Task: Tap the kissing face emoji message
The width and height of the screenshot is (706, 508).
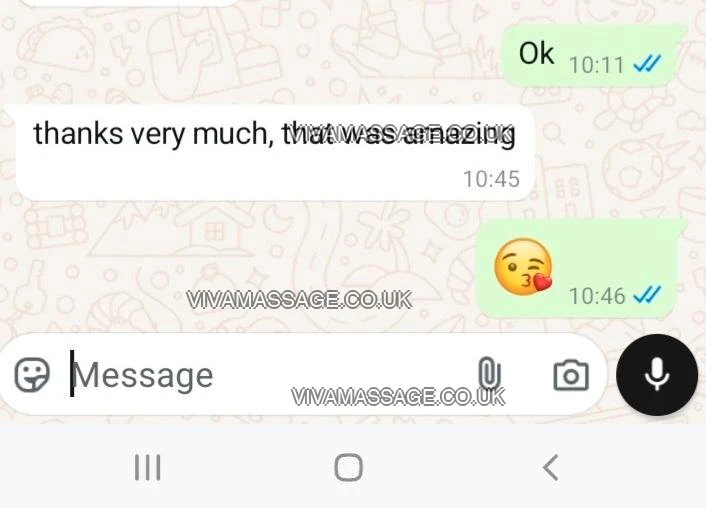Action: pyautogui.click(x=523, y=267)
